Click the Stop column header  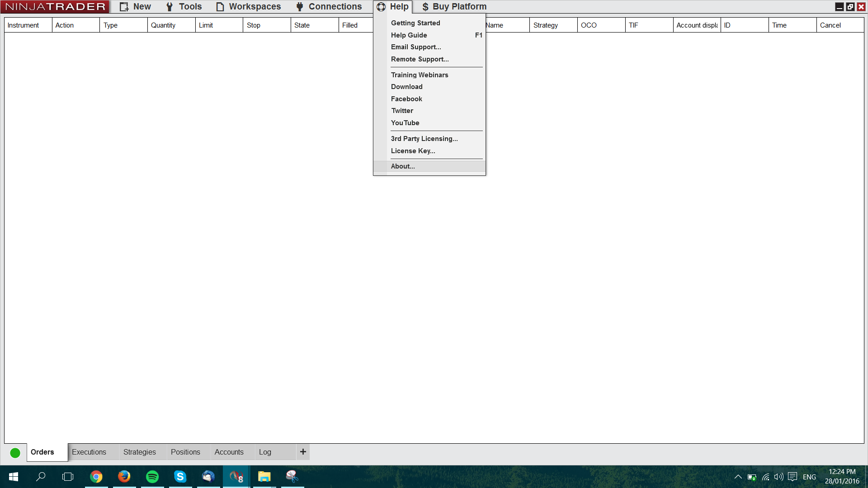267,25
